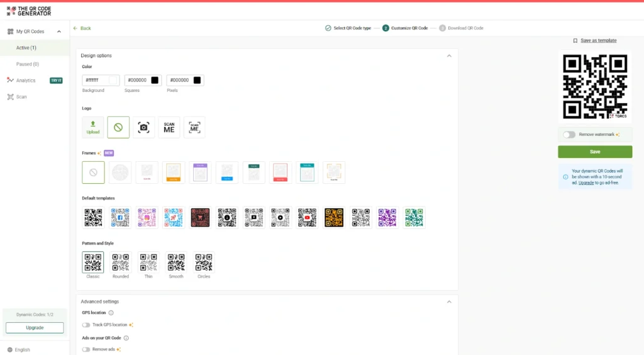Image resolution: width=644 pixels, height=355 pixels.
Task: Click the Ads on your QR Code info icon
Action: click(126, 338)
